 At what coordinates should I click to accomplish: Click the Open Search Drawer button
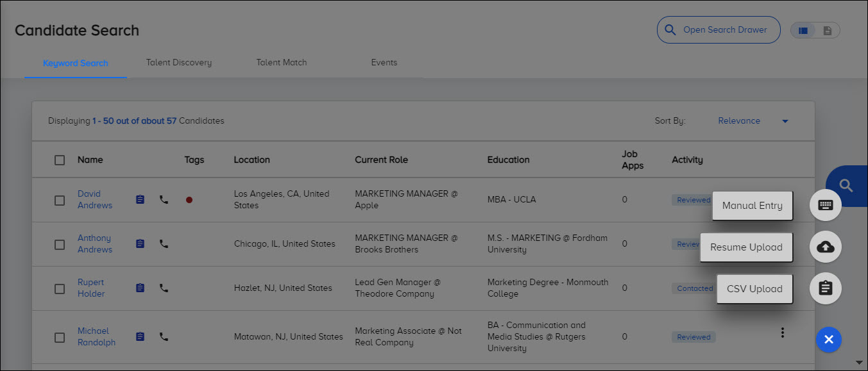click(718, 29)
